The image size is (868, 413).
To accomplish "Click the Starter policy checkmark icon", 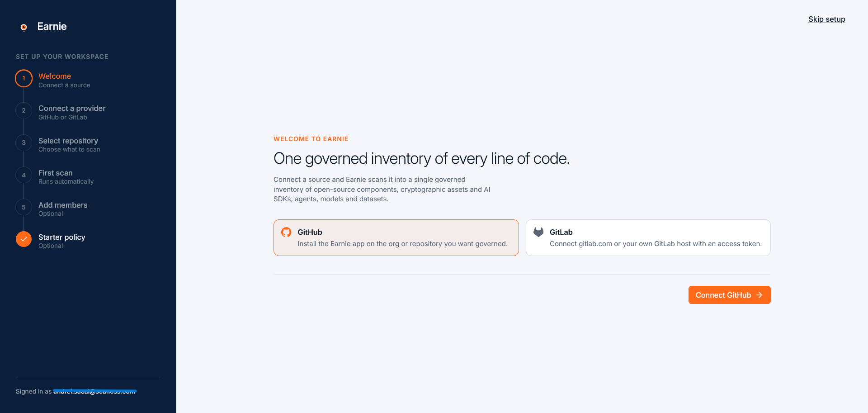I will (24, 239).
